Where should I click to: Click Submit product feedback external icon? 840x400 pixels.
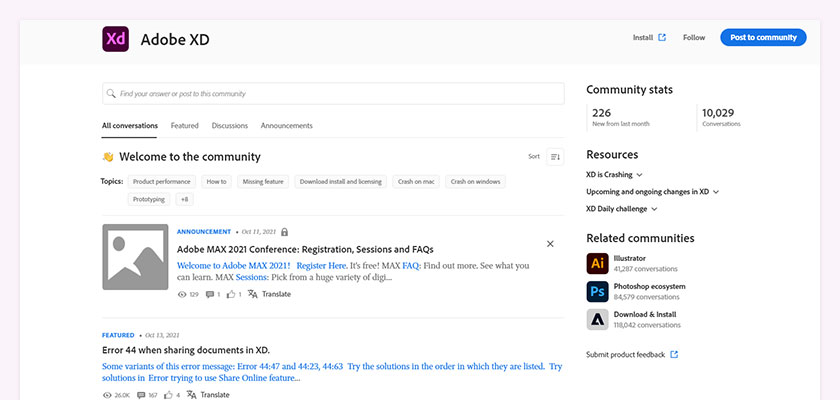674,354
